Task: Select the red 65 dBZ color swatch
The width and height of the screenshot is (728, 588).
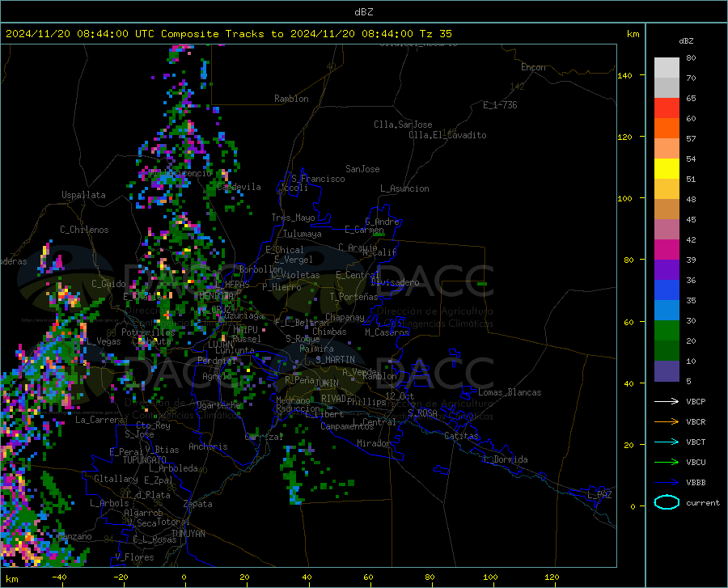Action: 667,108
